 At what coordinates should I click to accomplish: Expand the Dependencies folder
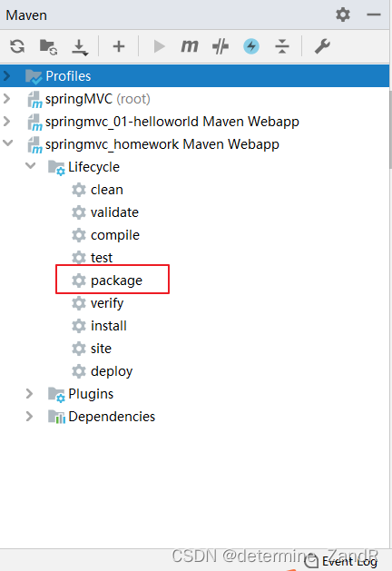(30, 417)
